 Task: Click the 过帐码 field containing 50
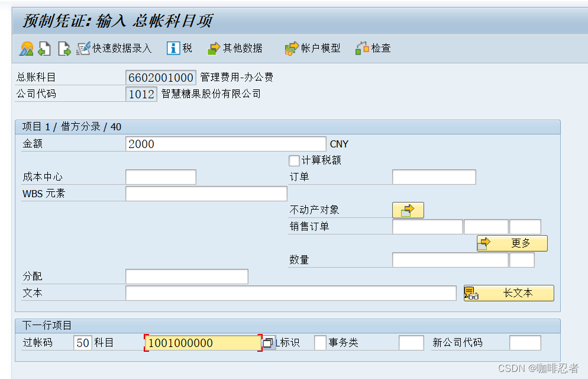pyautogui.click(x=82, y=343)
